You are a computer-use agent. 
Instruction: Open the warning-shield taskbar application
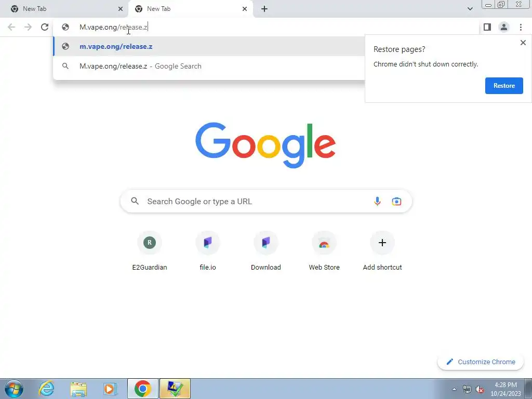tap(175, 389)
